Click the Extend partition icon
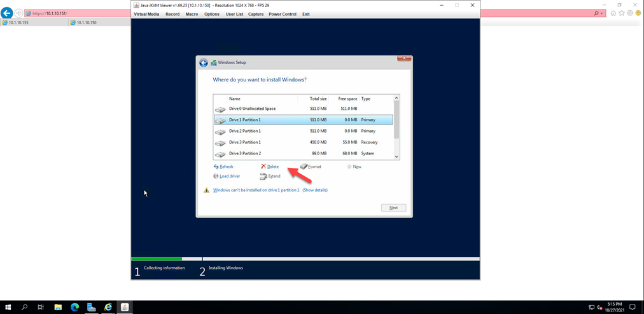Viewport: 644px width, 314px height. tap(263, 177)
